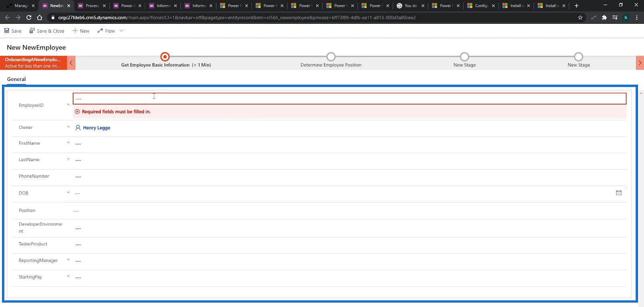Click the New NewEmployee heading
The width and height of the screenshot is (644, 307).
pos(36,47)
